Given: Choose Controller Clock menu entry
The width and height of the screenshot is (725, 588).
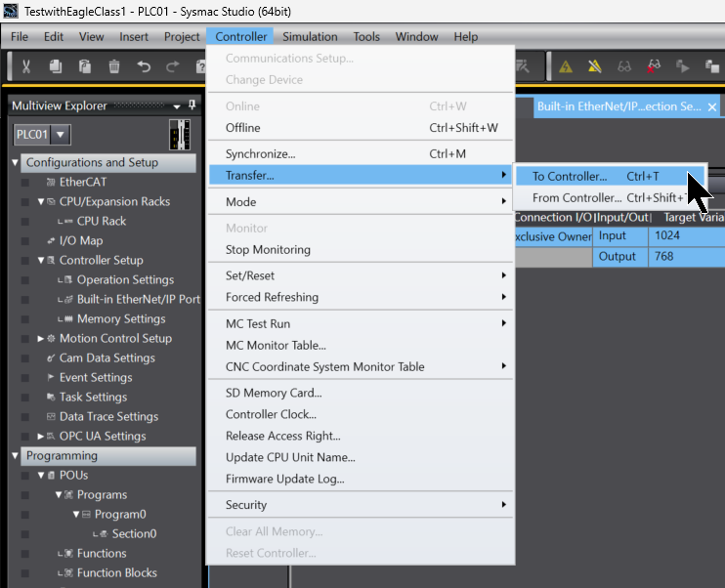Looking at the screenshot, I should click(x=361, y=414).
